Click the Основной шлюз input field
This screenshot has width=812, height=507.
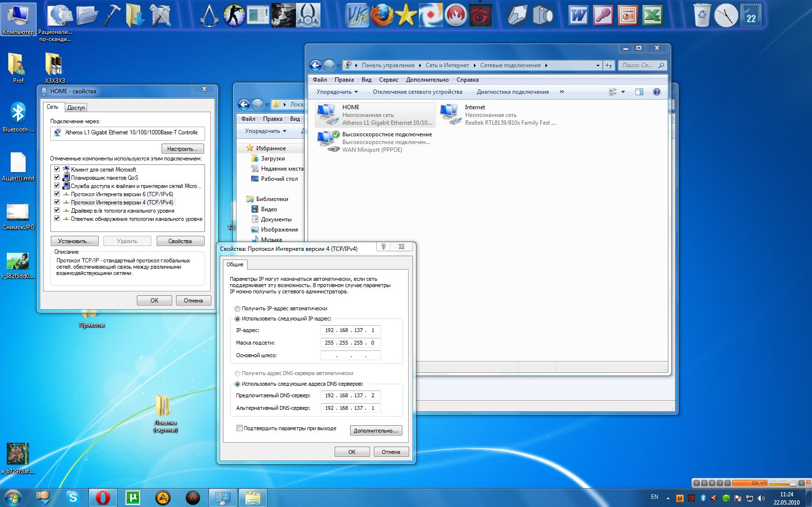coord(351,356)
